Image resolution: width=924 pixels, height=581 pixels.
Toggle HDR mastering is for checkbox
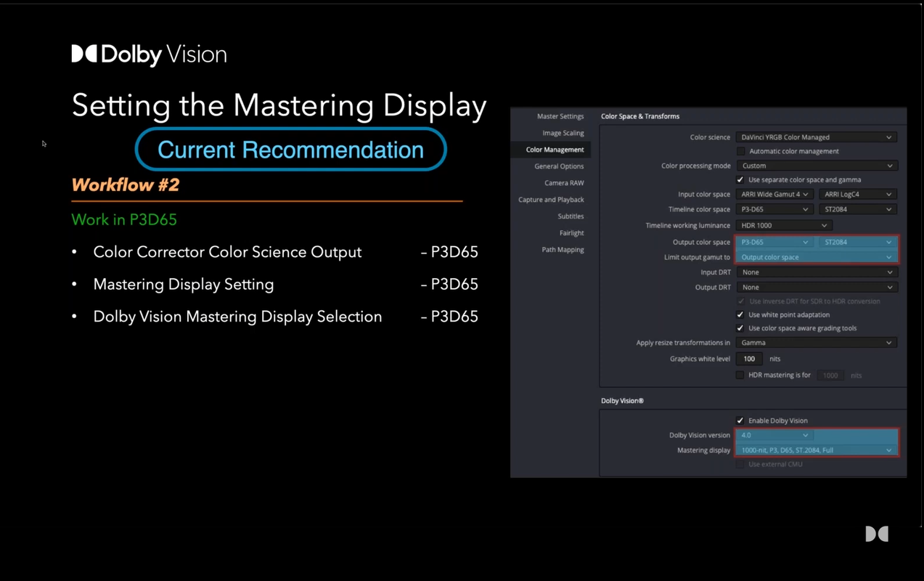tap(740, 375)
